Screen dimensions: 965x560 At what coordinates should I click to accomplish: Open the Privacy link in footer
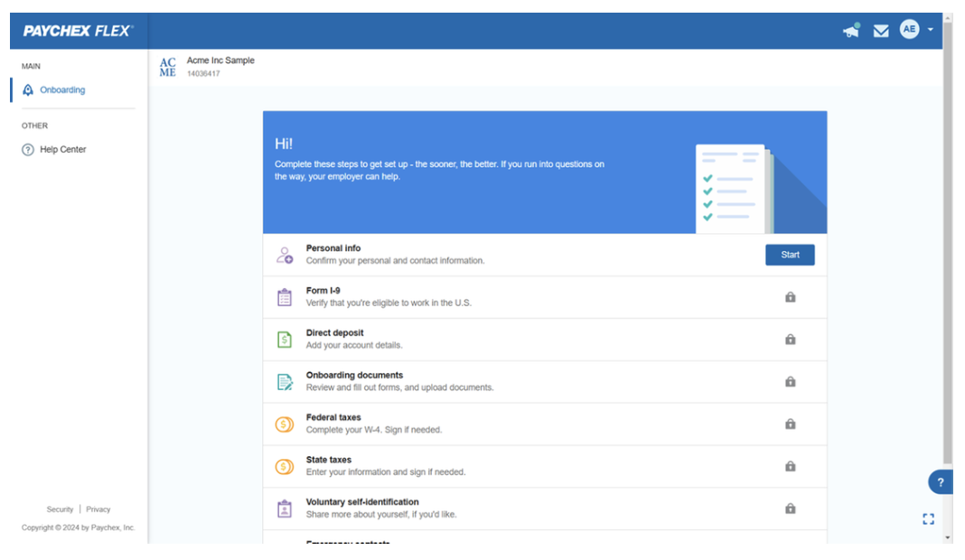[98, 509]
